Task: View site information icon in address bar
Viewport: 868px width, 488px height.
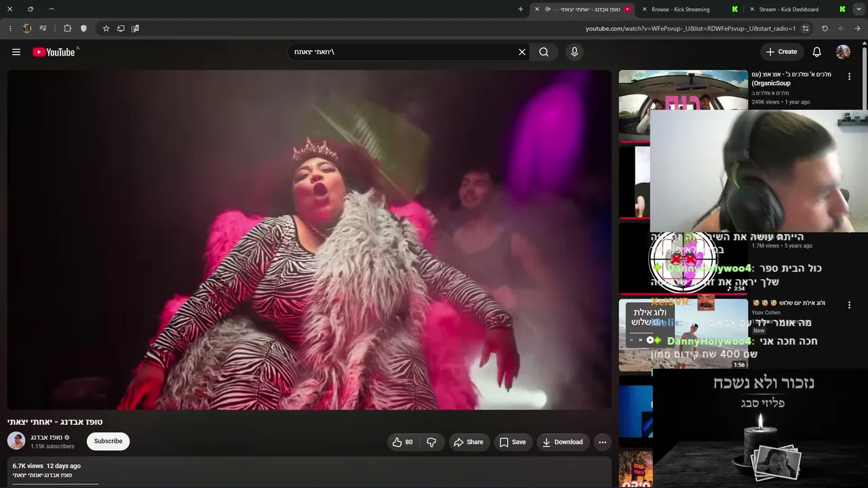Action: point(806,28)
